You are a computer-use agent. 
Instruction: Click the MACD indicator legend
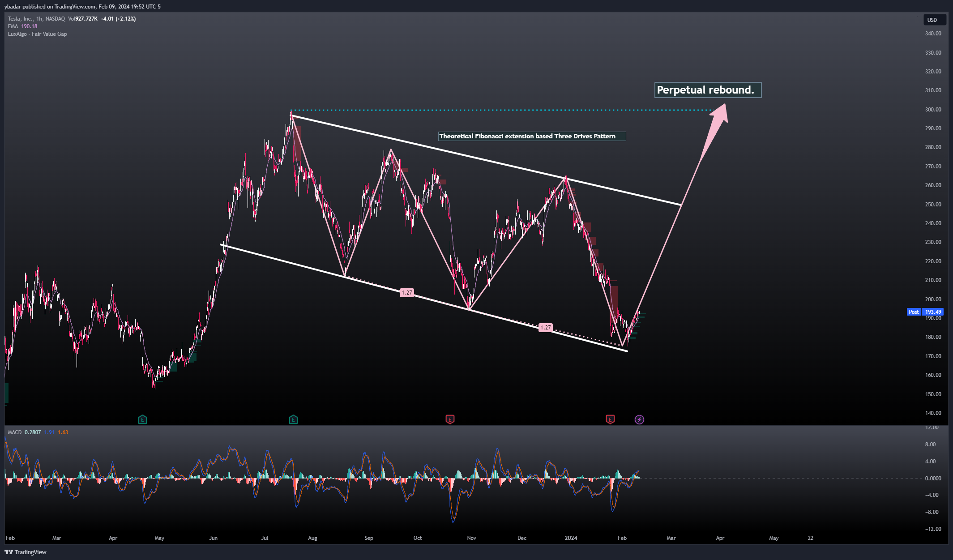tap(15, 432)
